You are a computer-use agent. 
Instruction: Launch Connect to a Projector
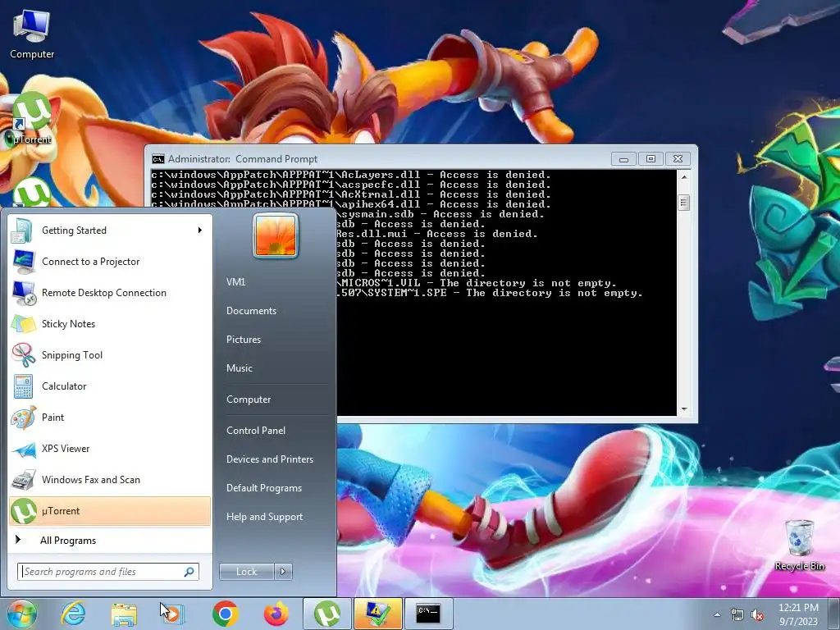point(110,262)
